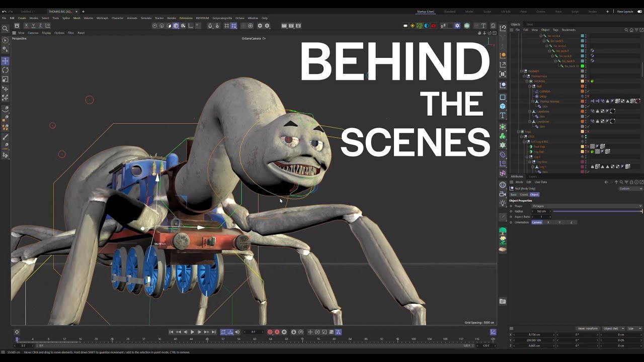
Task: Set Orientation to Camera option
Action: (537, 222)
